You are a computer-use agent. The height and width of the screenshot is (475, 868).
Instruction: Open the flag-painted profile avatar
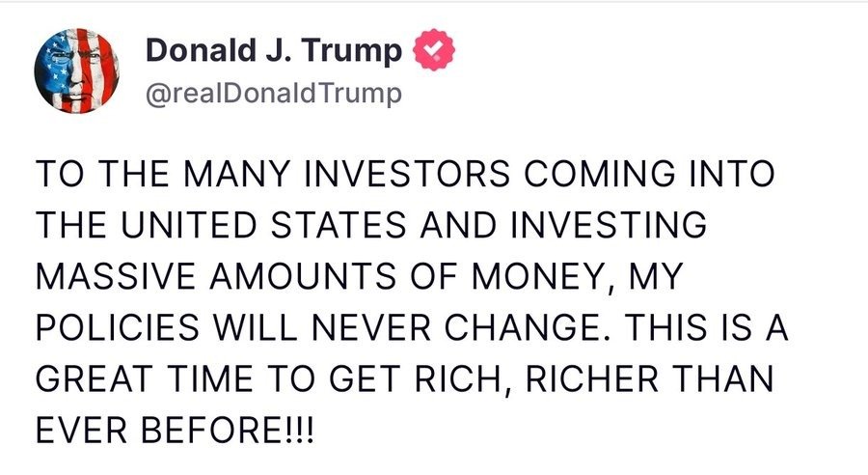[x=76, y=70]
